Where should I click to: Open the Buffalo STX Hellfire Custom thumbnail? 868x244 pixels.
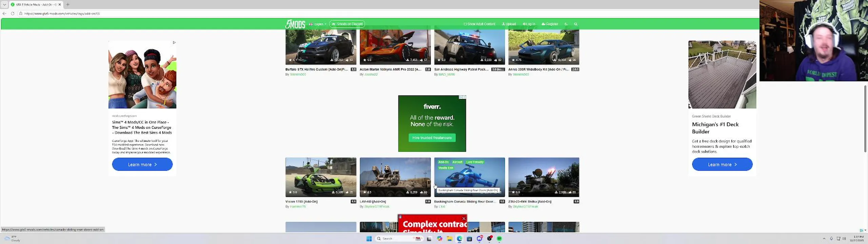pos(321,47)
